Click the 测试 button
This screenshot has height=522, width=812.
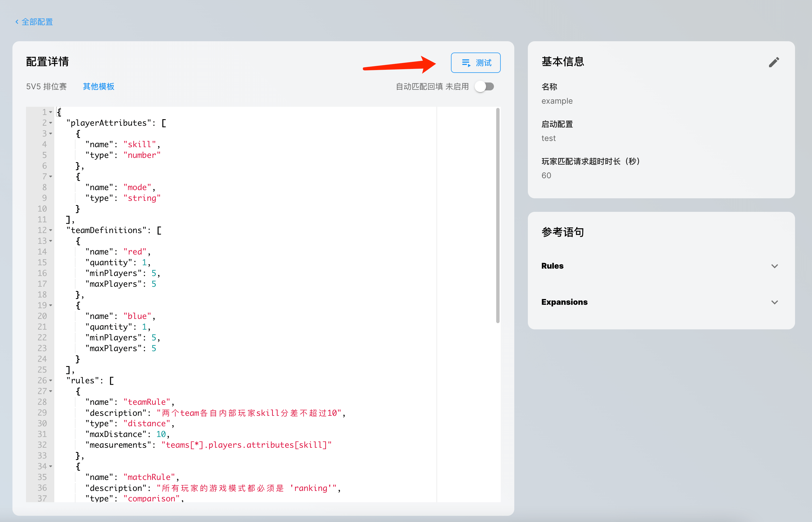pos(475,63)
